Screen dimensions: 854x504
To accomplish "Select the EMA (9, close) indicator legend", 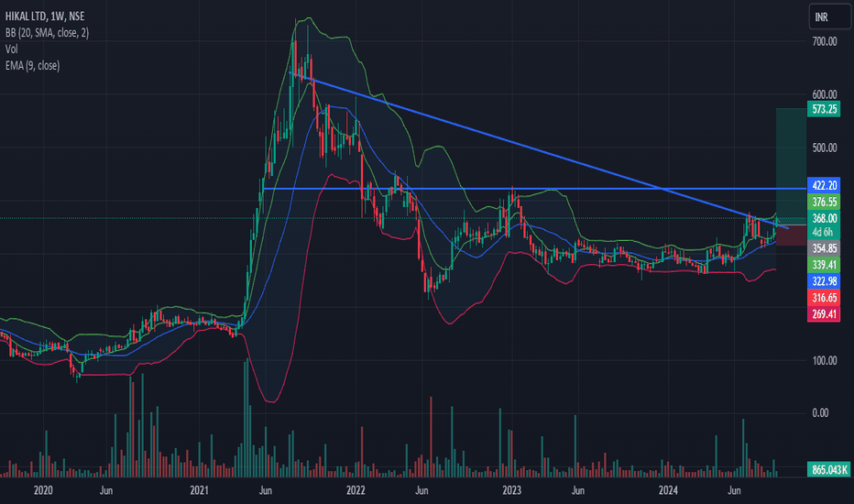I will pos(33,65).
